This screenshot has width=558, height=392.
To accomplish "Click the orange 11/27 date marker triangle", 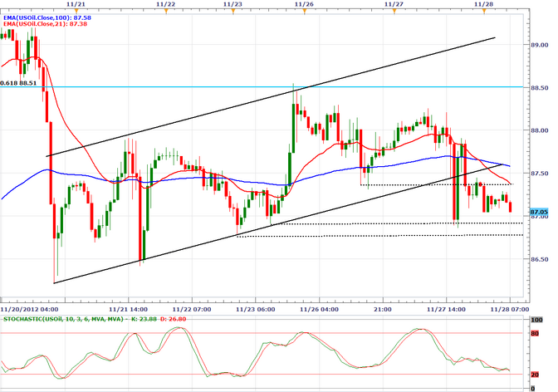I will coord(394,11).
